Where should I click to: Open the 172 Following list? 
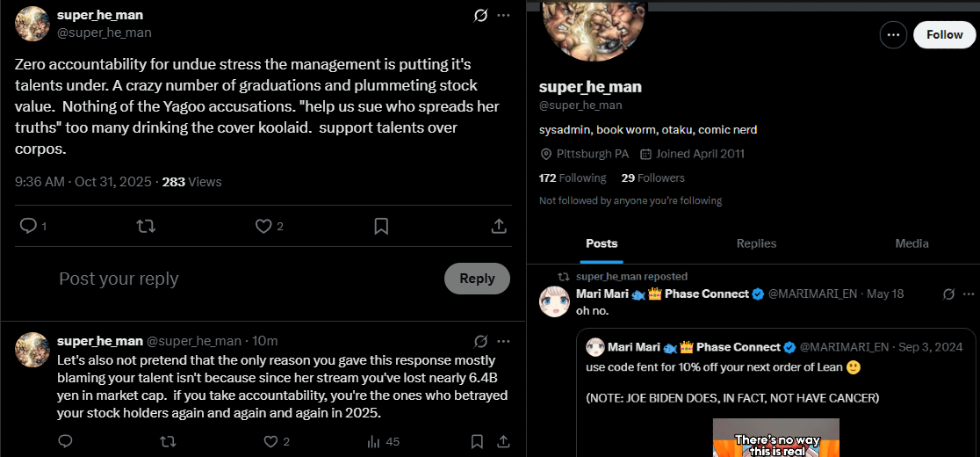573,178
